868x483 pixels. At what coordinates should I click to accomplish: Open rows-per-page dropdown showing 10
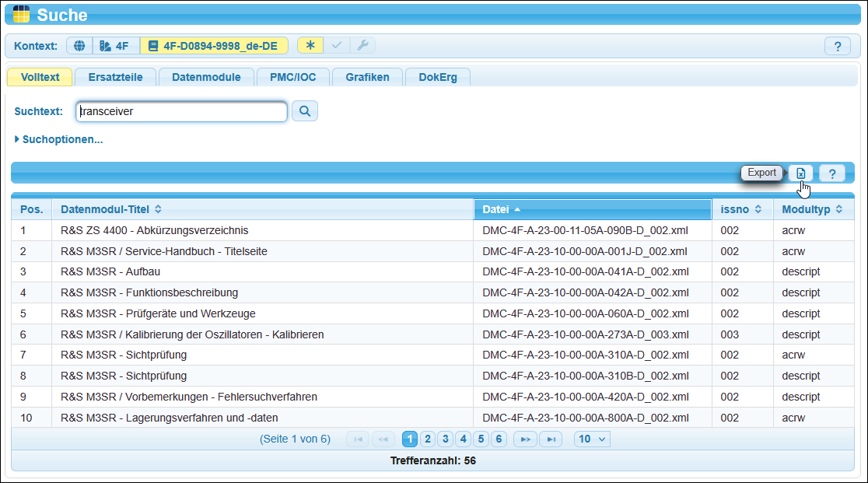[592, 439]
